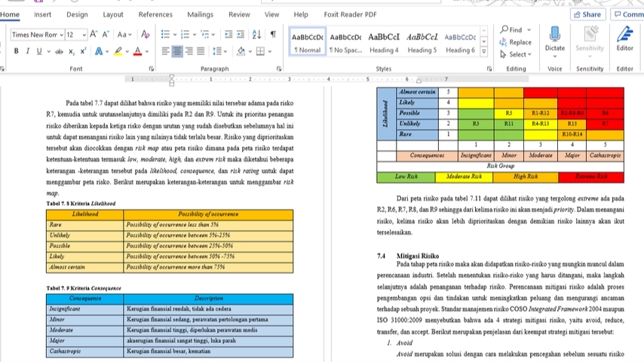Open Change Case dropdown

pyautogui.click(x=124, y=35)
